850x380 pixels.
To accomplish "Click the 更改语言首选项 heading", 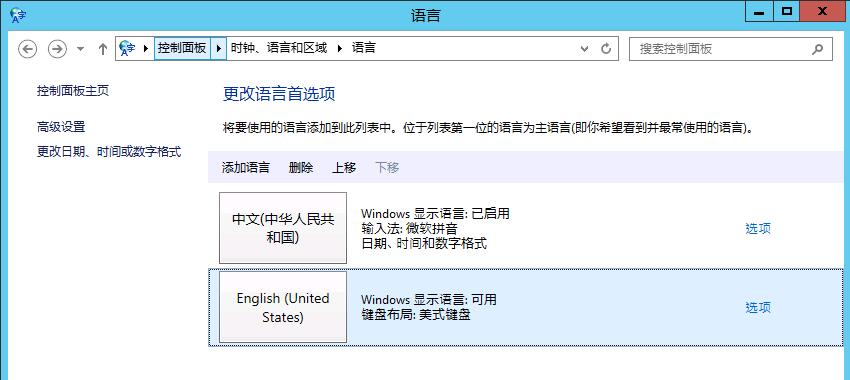I will (x=279, y=94).
